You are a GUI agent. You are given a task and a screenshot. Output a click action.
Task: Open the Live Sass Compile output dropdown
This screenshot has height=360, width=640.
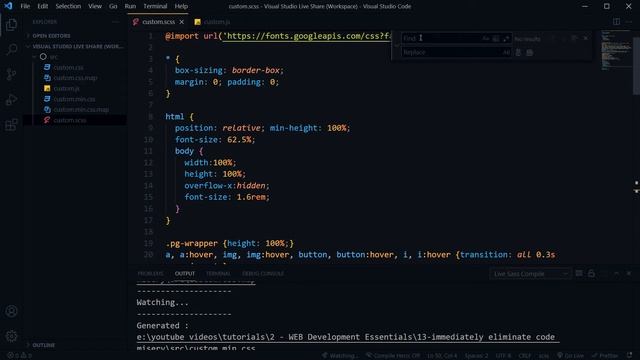point(530,273)
